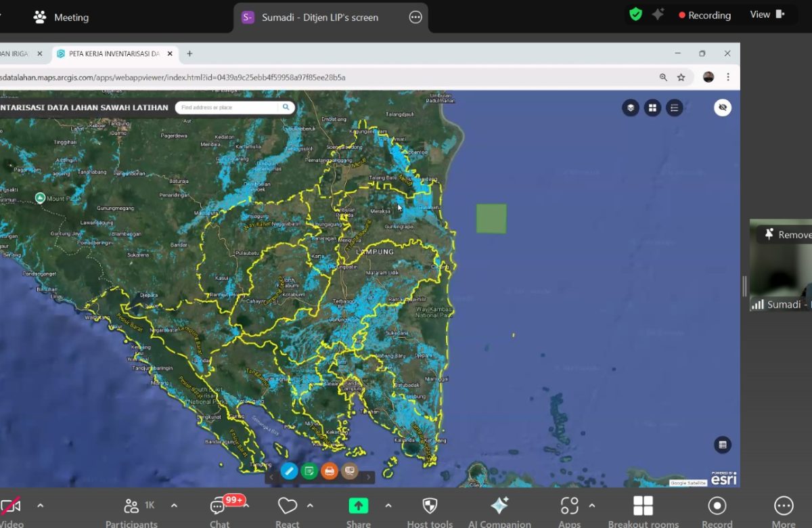Open the View dropdown in Zoom

[767, 15]
